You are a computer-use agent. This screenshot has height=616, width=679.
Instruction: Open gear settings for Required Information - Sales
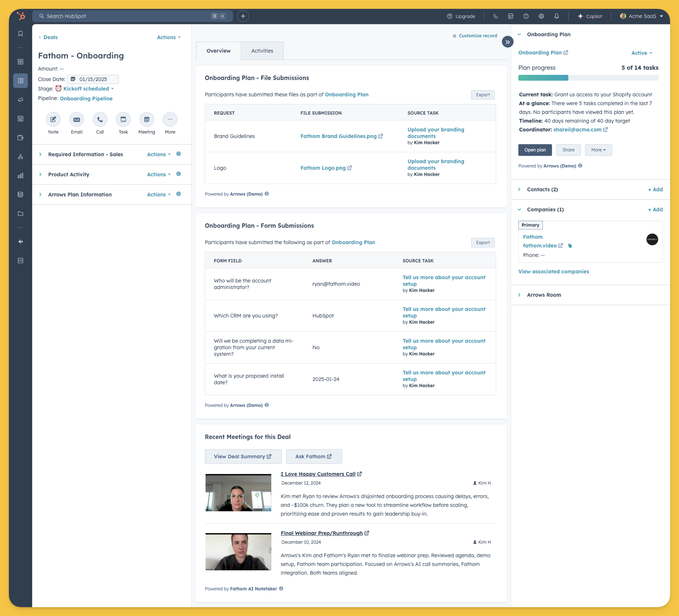coord(179,154)
